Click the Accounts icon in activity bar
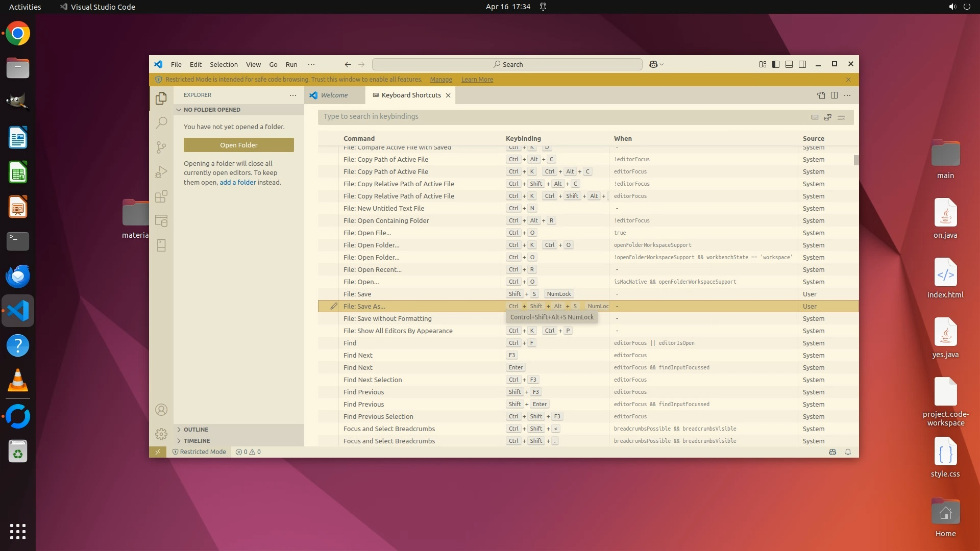The height and width of the screenshot is (551, 980). click(x=161, y=410)
